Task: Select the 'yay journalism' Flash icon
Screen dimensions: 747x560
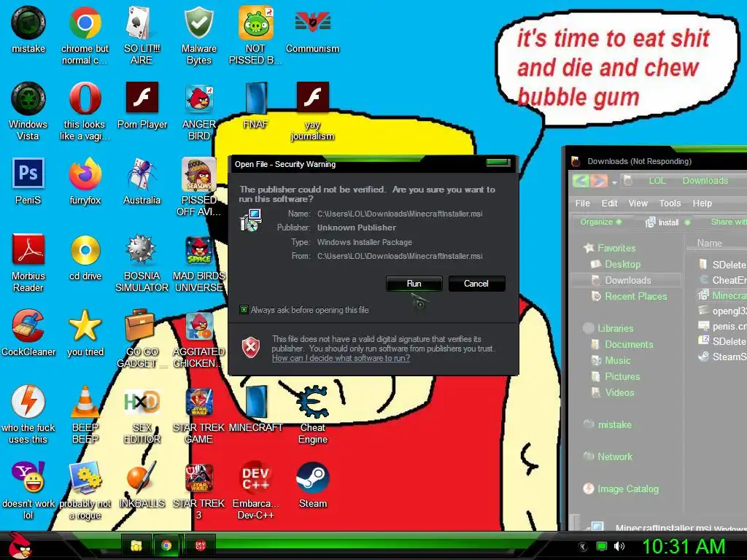Action: pos(312,111)
